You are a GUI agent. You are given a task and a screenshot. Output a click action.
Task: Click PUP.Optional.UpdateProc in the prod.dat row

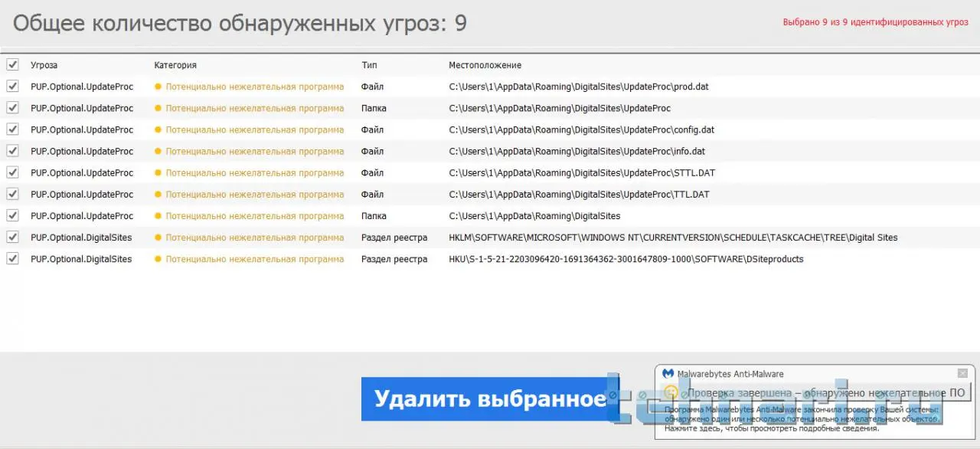82,87
